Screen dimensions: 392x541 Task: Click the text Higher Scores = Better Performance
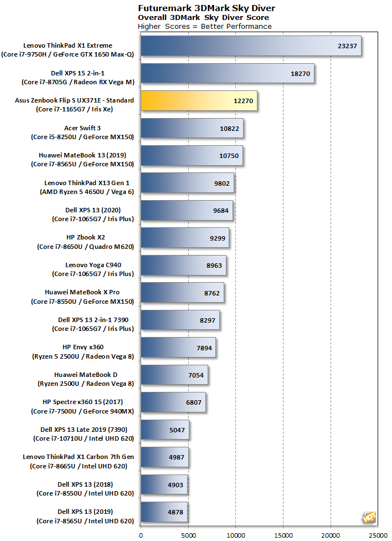(x=205, y=27)
